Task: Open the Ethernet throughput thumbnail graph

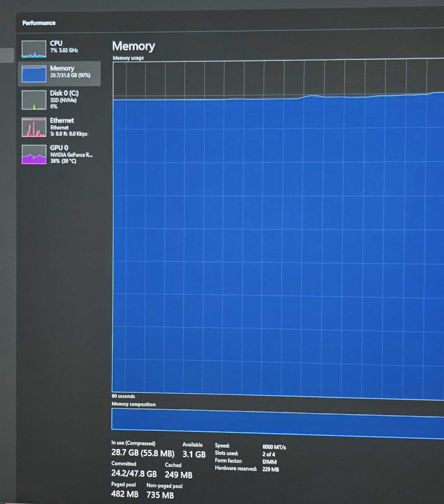Action: pyautogui.click(x=34, y=127)
